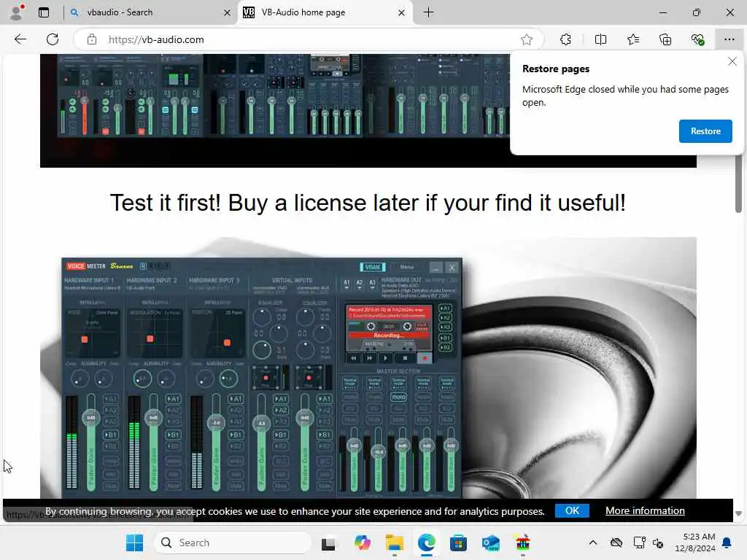Open a new tab with plus button

429,12
